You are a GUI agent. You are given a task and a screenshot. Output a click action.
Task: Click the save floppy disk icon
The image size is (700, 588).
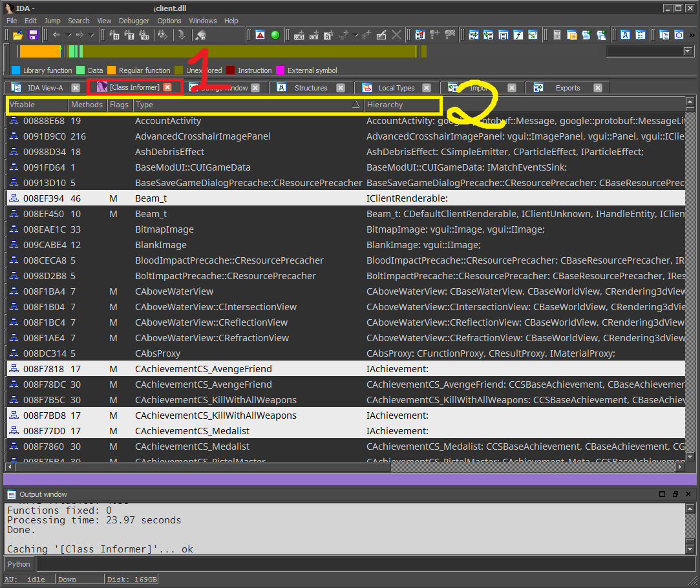tap(33, 36)
